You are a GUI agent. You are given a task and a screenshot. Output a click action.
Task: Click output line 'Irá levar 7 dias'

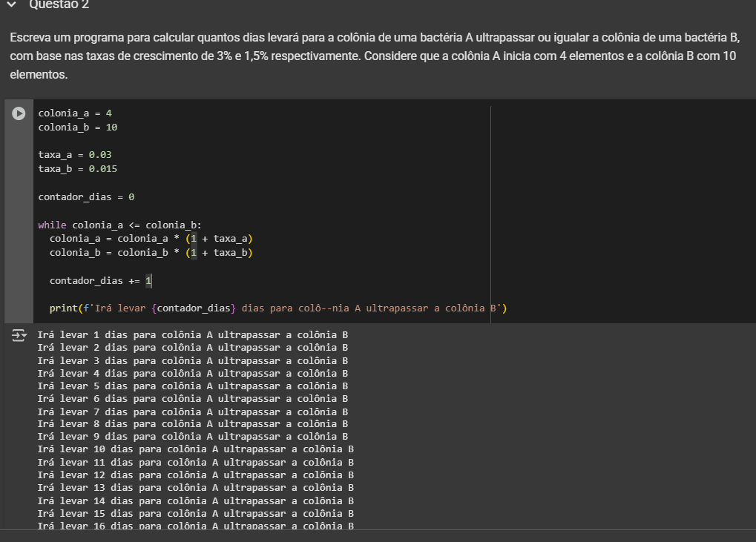click(x=192, y=412)
